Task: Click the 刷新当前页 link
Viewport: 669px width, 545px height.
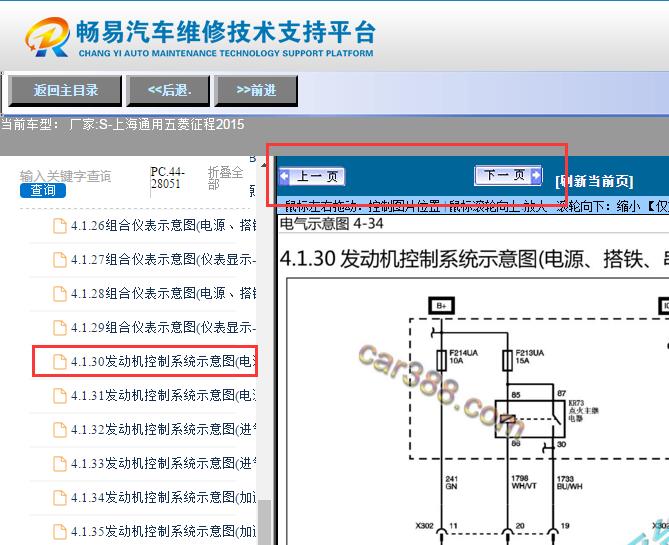Action: [x=594, y=181]
